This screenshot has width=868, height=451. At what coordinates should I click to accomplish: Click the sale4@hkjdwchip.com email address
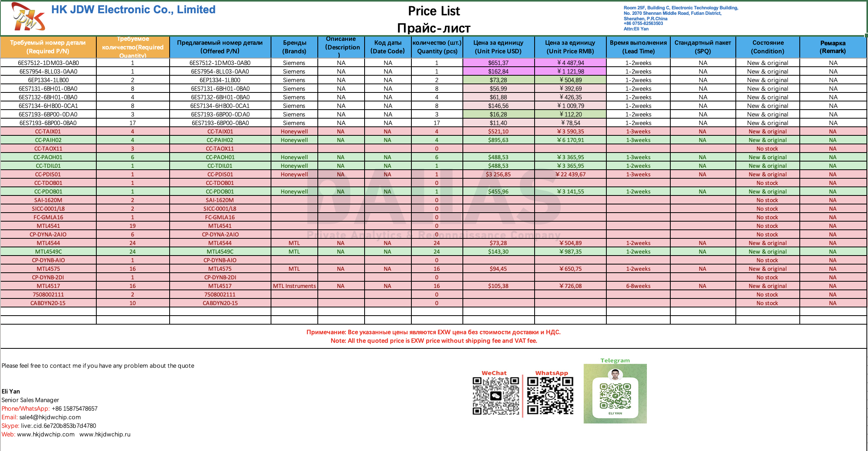(x=50, y=417)
